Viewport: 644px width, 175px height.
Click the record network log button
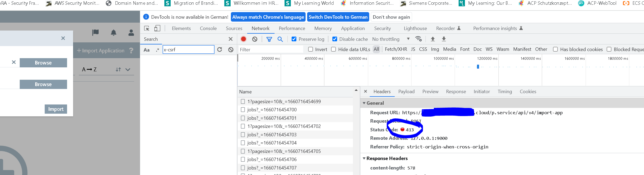point(243,39)
